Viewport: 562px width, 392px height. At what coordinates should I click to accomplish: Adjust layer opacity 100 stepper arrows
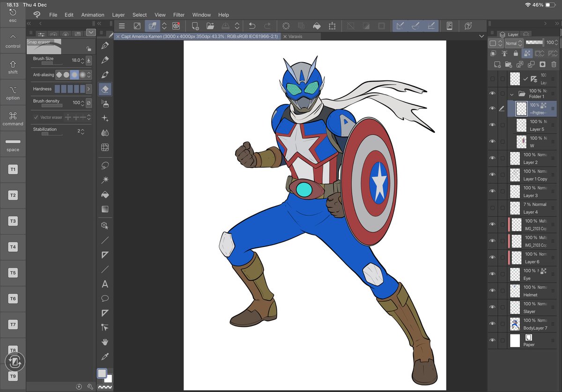click(557, 43)
